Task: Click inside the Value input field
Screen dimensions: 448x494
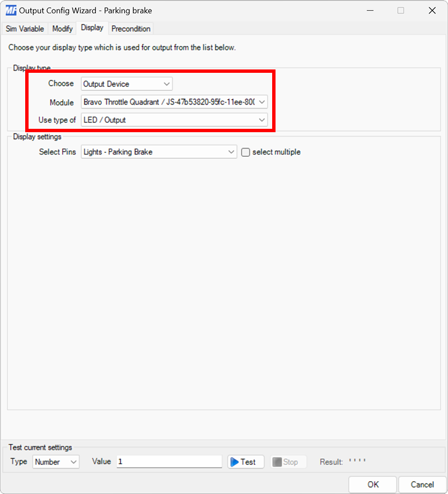Action: point(168,462)
